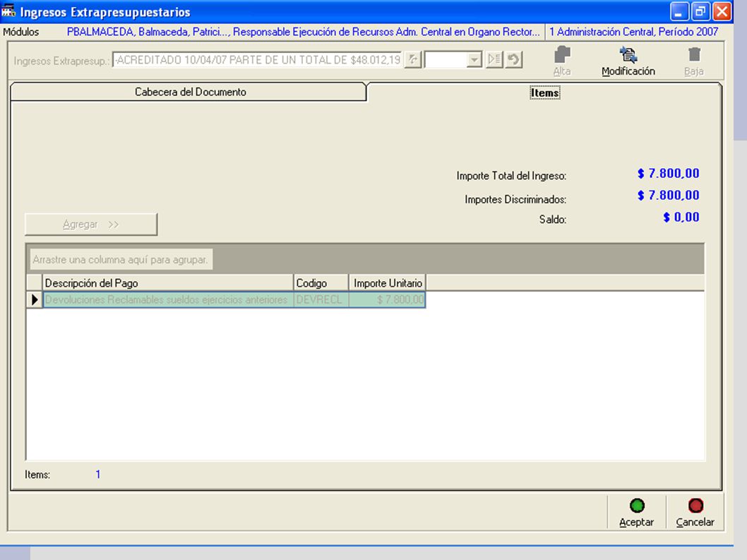Open the Módulos menu
Screen dimensions: 747x560
coord(21,32)
